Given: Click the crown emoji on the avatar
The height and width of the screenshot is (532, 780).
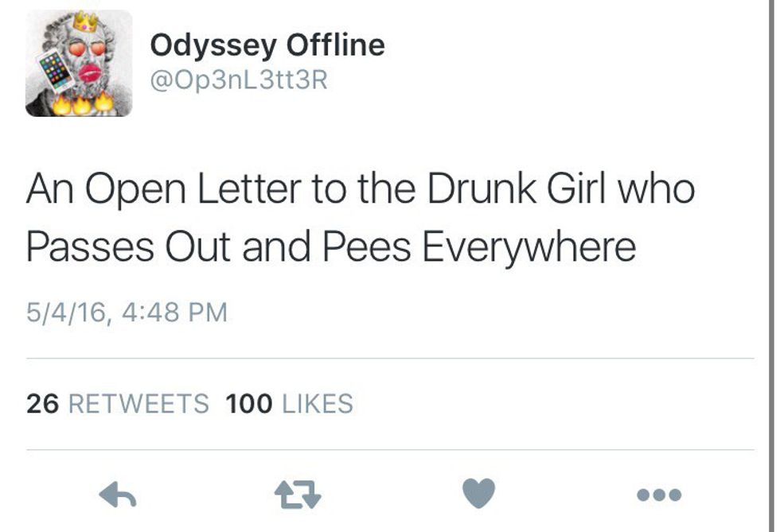Looking at the screenshot, I should tap(84, 21).
